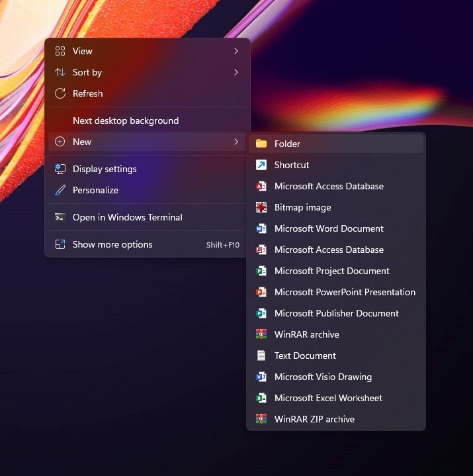Screen dimensions: 473x476
Task: Click the Text Document page icon
Action: click(x=261, y=356)
